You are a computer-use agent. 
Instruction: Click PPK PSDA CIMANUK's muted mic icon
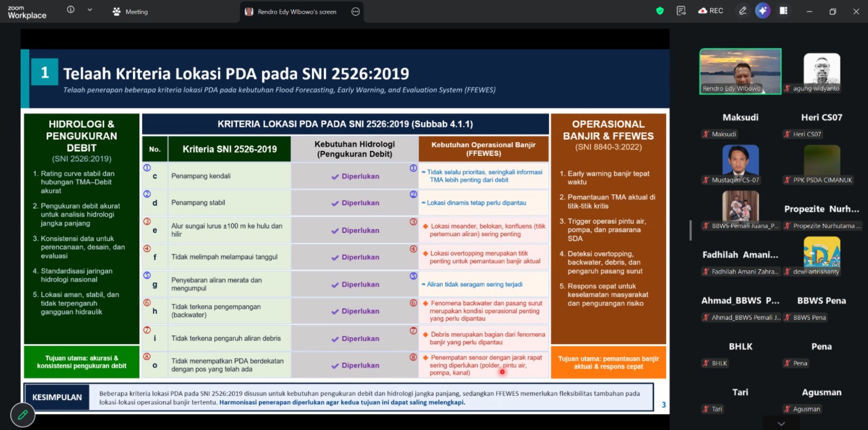pos(787,180)
